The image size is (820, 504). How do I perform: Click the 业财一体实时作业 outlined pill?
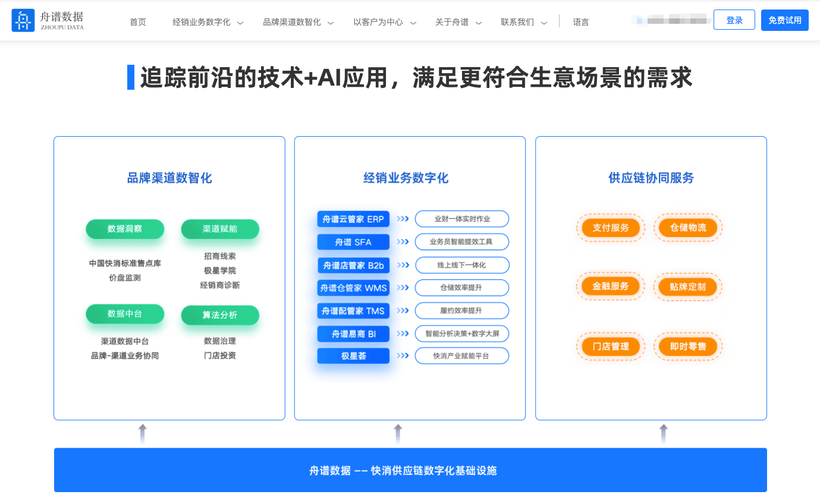[x=462, y=219]
